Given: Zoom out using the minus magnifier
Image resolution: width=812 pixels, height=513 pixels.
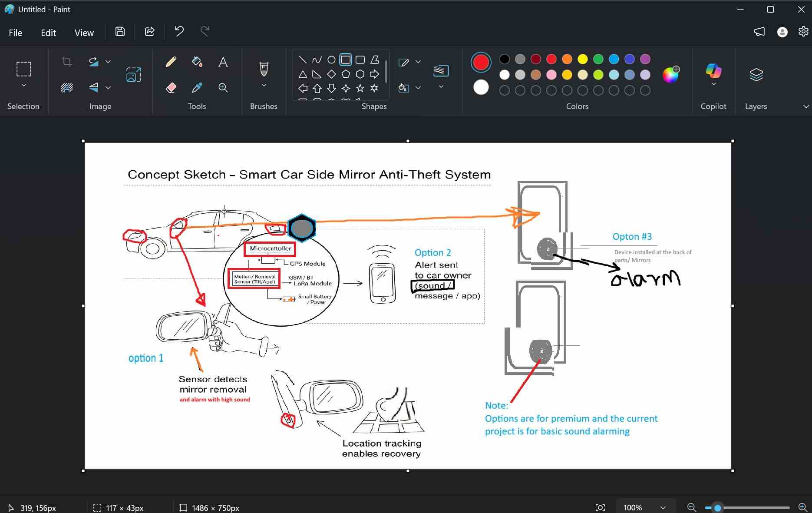Looking at the screenshot, I should click(x=692, y=507).
